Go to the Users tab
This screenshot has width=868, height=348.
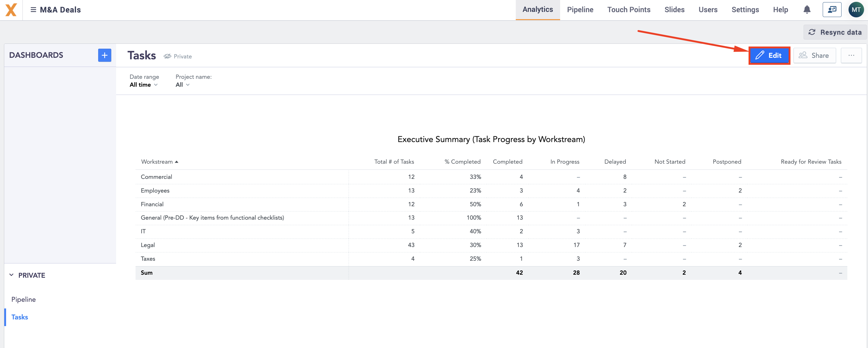click(x=708, y=9)
